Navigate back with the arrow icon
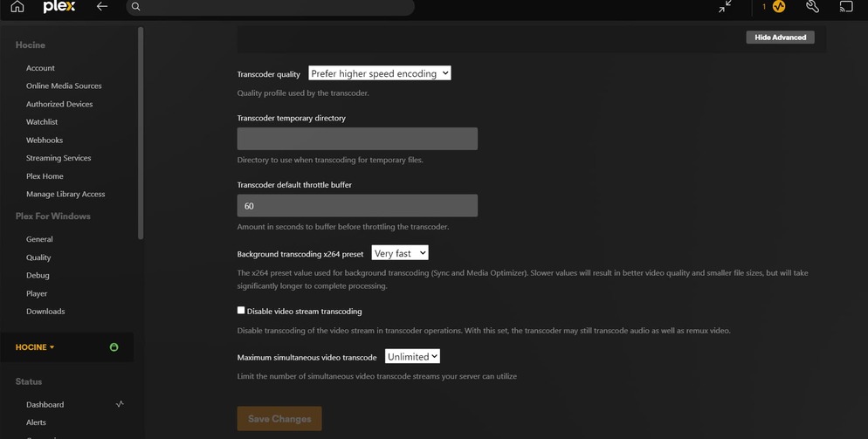This screenshot has width=868, height=439. pos(102,7)
